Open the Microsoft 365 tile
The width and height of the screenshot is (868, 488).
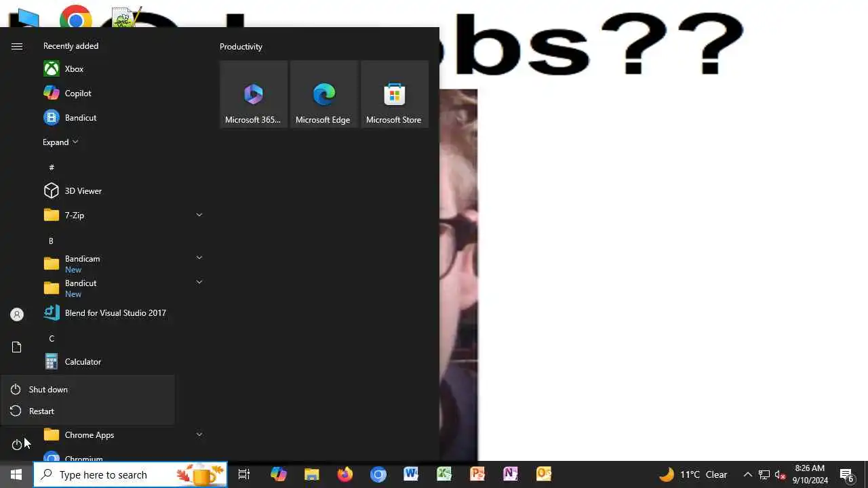pos(254,94)
